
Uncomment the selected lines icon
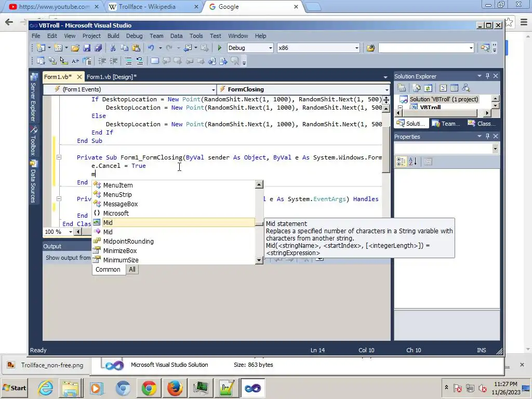click(x=139, y=61)
